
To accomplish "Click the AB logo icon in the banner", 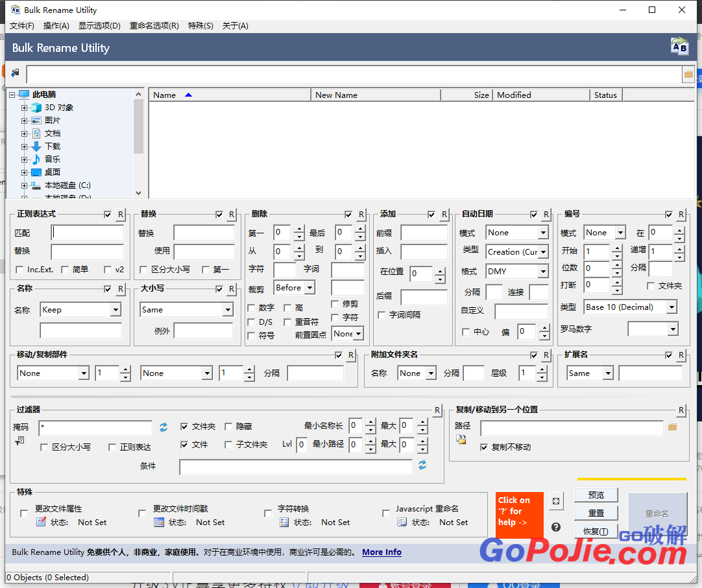I will [x=679, y=47].
